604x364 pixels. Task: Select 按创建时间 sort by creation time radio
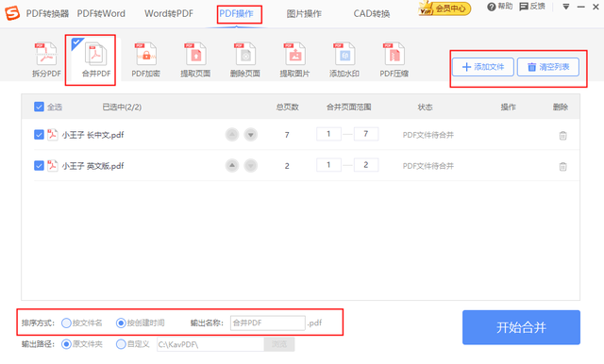[121, 323]
